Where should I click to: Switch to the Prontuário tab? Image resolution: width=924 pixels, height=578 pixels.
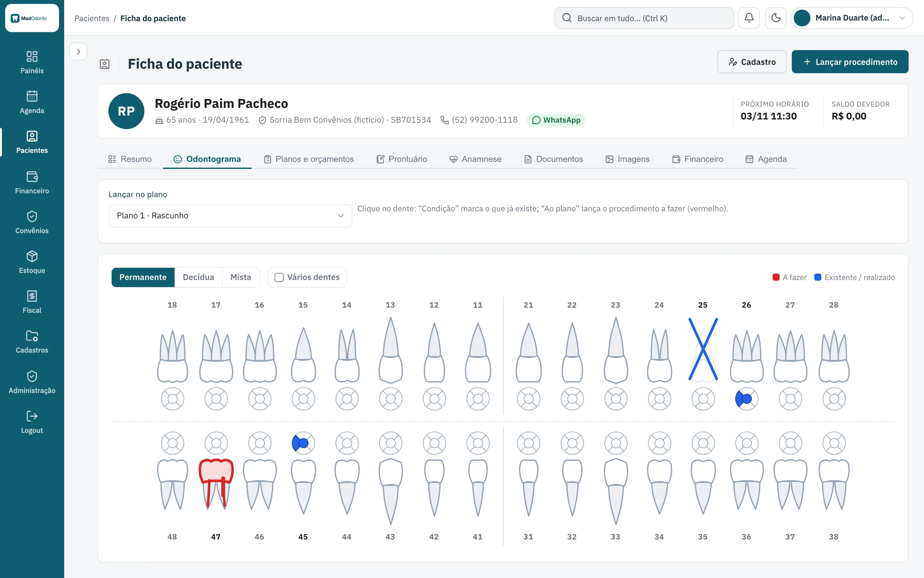point(402,159)
